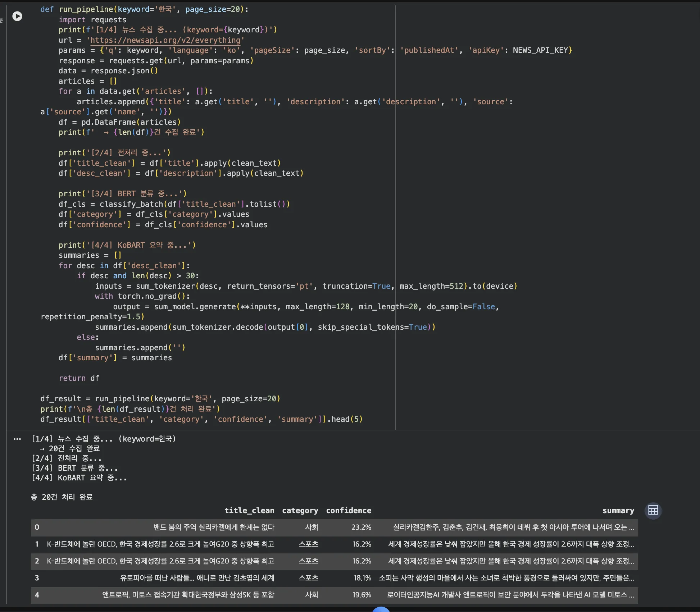Screen dimensions: 700x612
Task: Run the cell with the play button
Action: (x=17, y=16)
